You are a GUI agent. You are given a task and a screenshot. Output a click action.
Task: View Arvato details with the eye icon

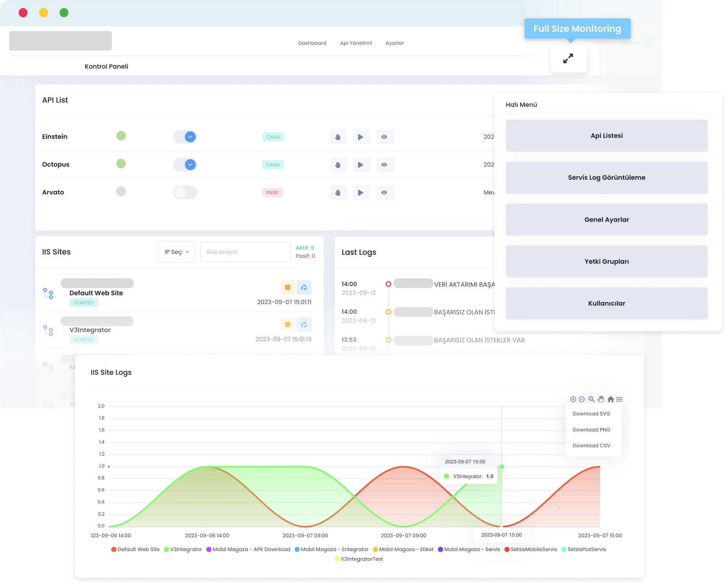pos(385,192)
